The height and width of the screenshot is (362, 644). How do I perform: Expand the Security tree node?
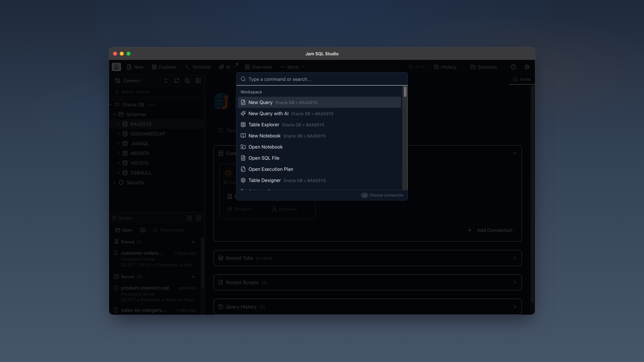pos(114,183)
